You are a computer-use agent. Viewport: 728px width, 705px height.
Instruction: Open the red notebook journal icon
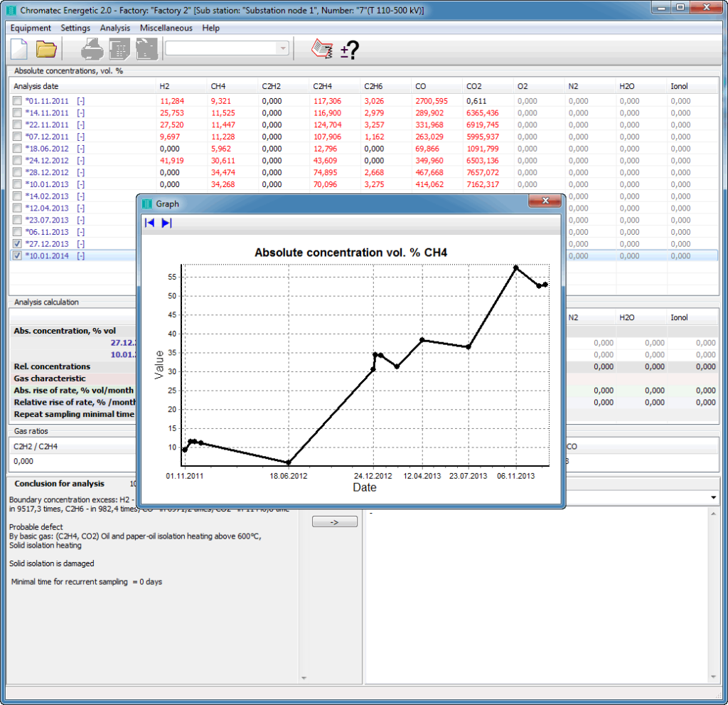coord(322,49)
